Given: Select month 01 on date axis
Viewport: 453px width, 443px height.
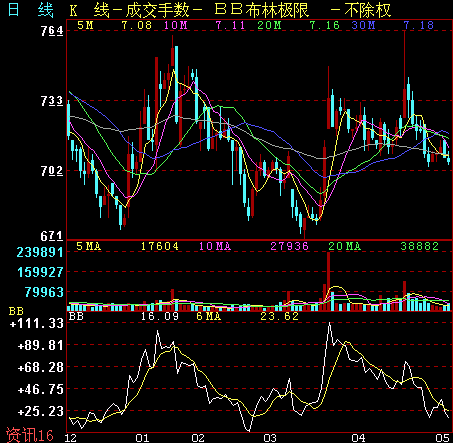Looking at the screenshot, I should [x=143, y=438].
